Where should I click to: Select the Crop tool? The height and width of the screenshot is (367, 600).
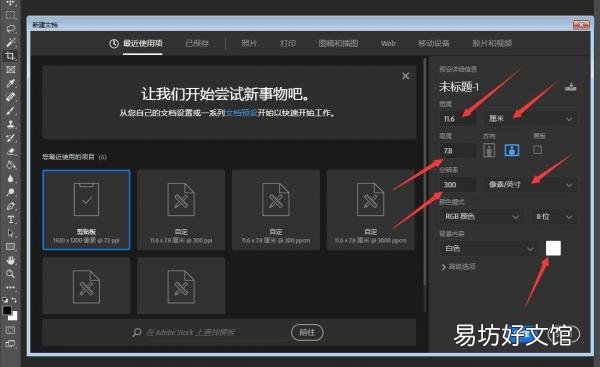point(10,56)
